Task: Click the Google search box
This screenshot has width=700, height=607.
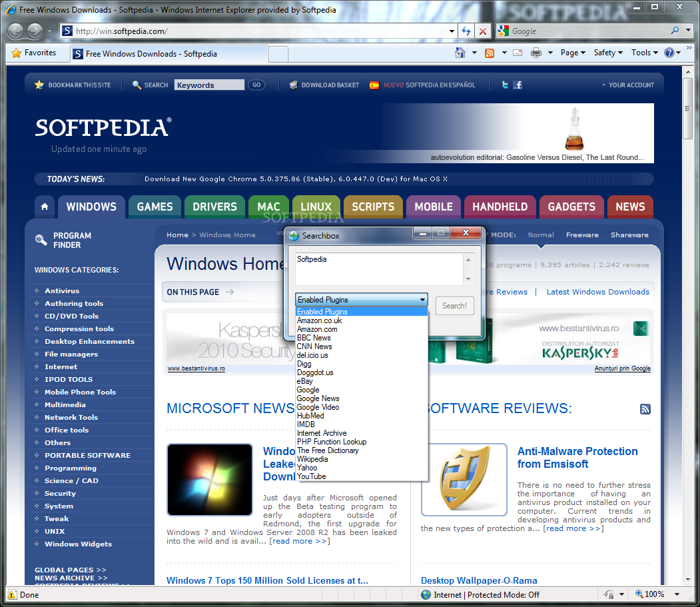Action: [588, 31]
